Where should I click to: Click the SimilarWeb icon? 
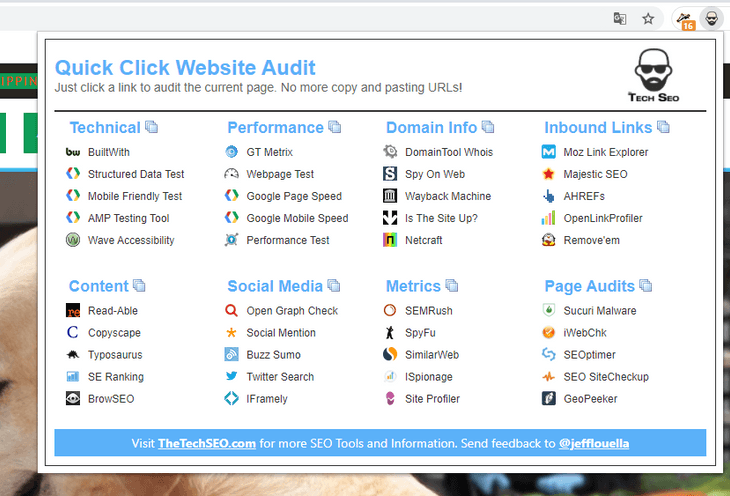[390, 354]
